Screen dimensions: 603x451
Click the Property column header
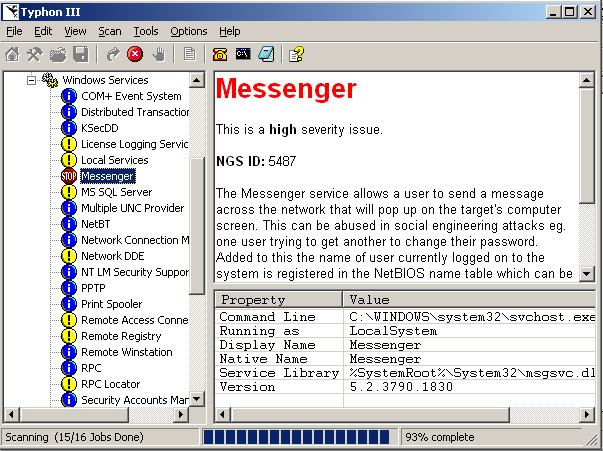point(279,300)
